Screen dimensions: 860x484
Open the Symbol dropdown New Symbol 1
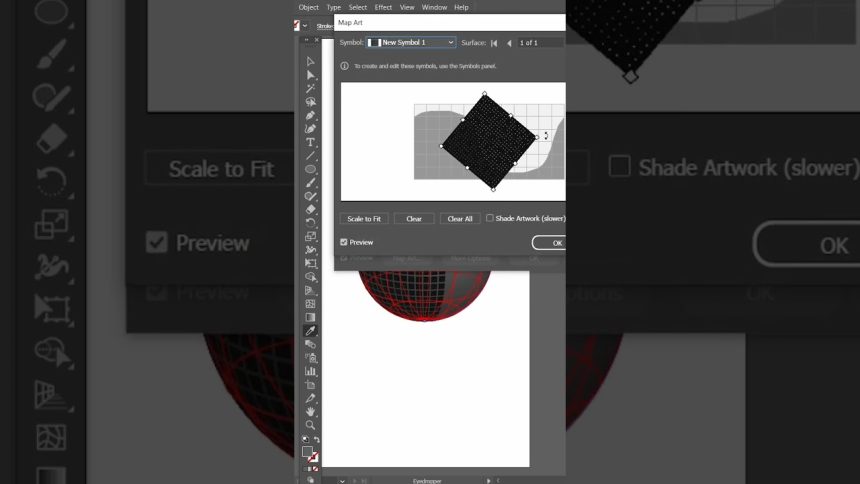coord(411,42)
